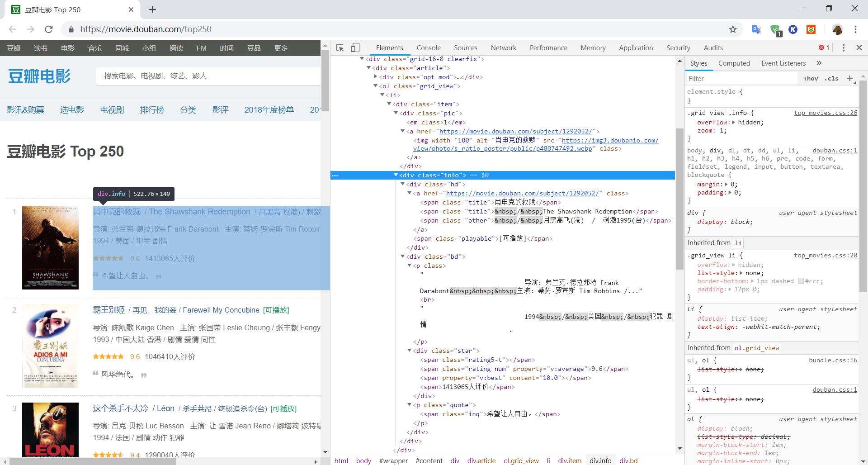The height and width of the screenshot is (465, 868).
Task: Click the site security lock icon
Action: coord(71,29)
